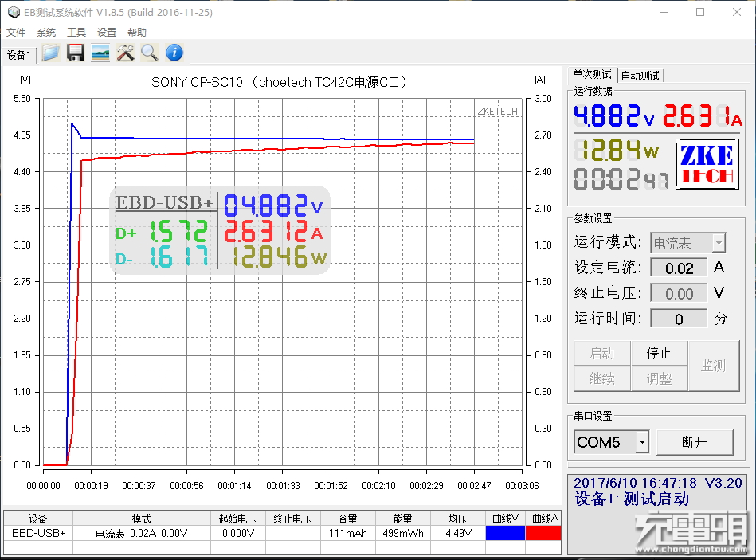Click the 能量 column header

click(x=402, y=519)
